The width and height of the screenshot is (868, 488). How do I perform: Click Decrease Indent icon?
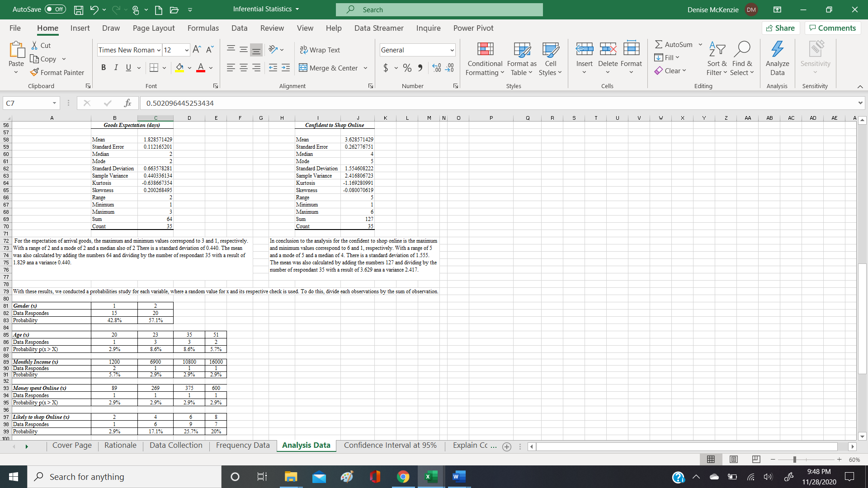point(273,68)
